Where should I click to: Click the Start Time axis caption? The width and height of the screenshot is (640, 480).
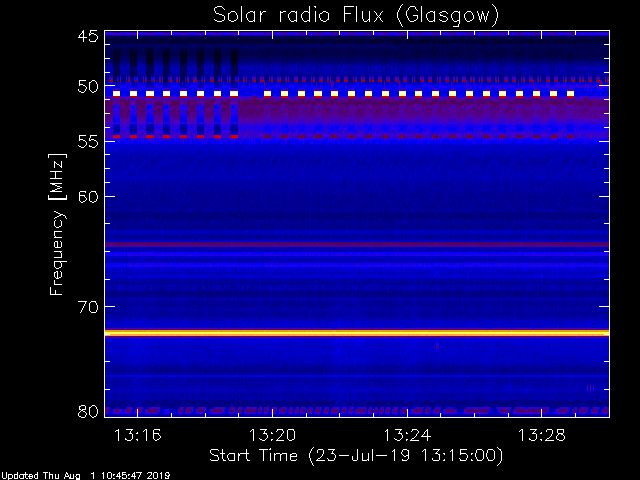click(x=356, y=456)
